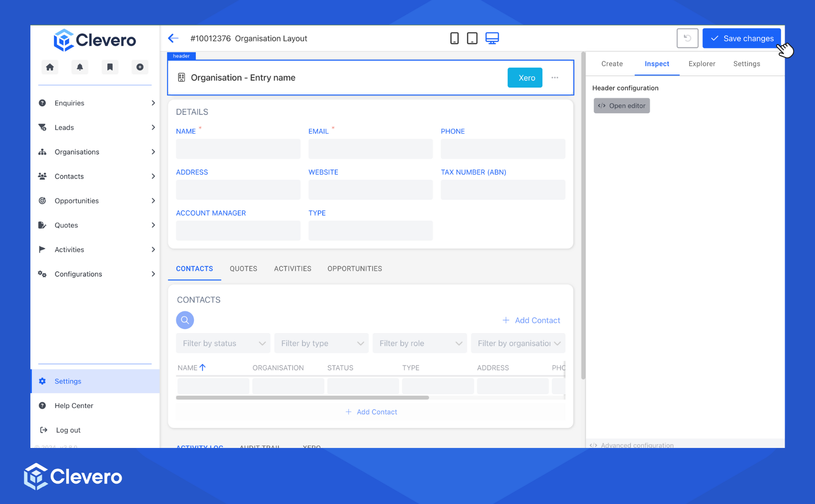
Task: Click the Help Center sidebar item
Action: pyautogui.click(x=95, y=406)
